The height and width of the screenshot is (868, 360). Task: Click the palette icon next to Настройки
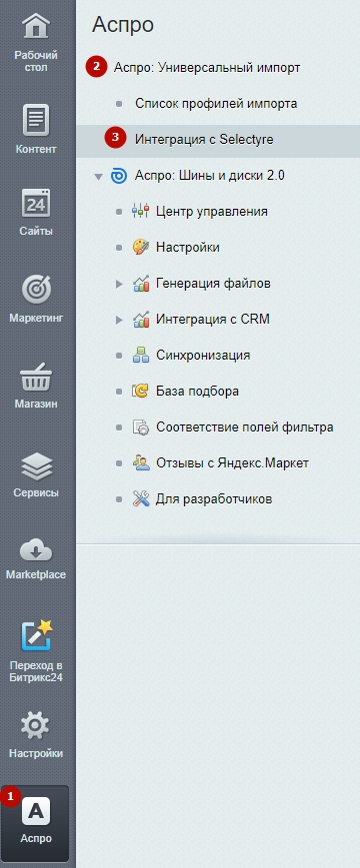[x=141, y=248]
